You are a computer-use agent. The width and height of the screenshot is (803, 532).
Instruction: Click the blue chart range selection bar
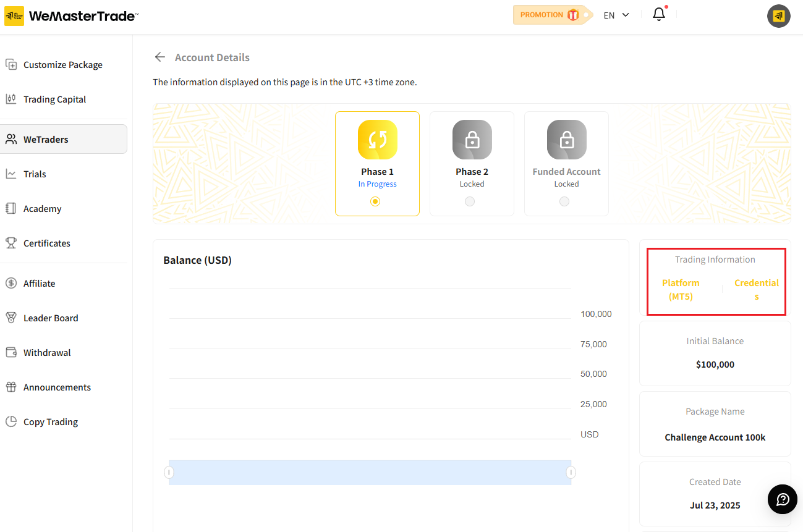tap(370, 472)
